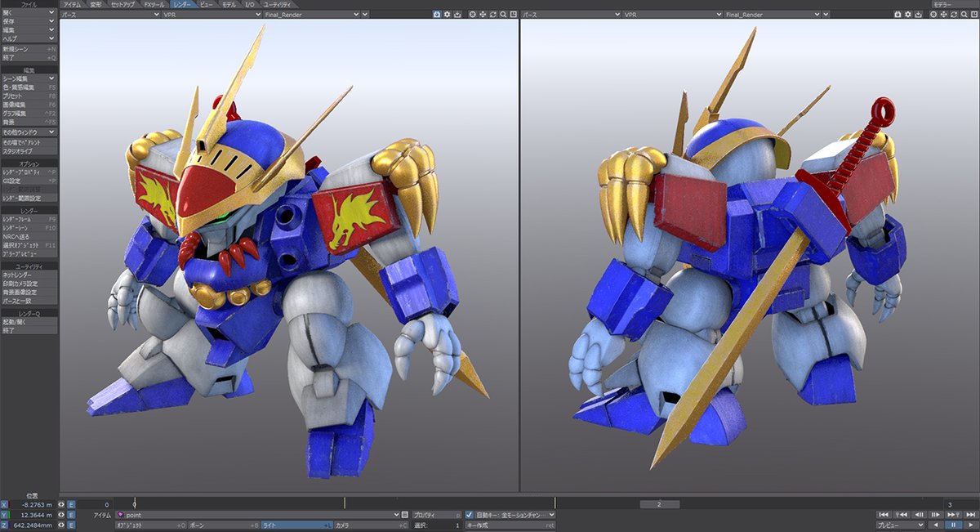980x532 pixels.
Task: Open the left viewport パース view-type dropdown
Action: click(x=109, y=15)
